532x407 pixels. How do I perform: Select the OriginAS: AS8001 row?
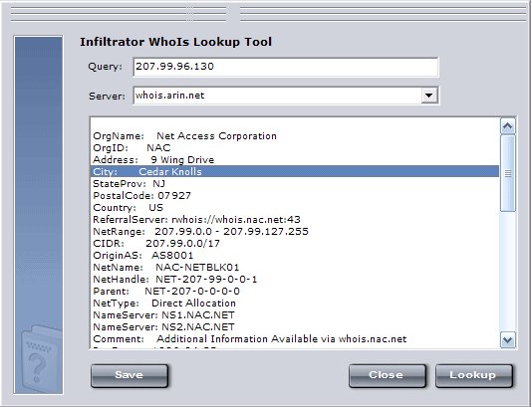coord(296,256)
